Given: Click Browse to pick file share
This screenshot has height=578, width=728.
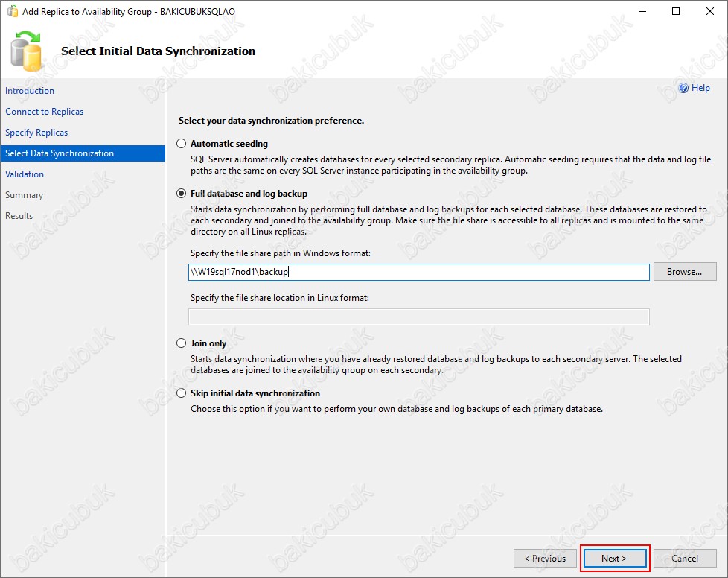Looking at the screenshot, I should 685,272.
